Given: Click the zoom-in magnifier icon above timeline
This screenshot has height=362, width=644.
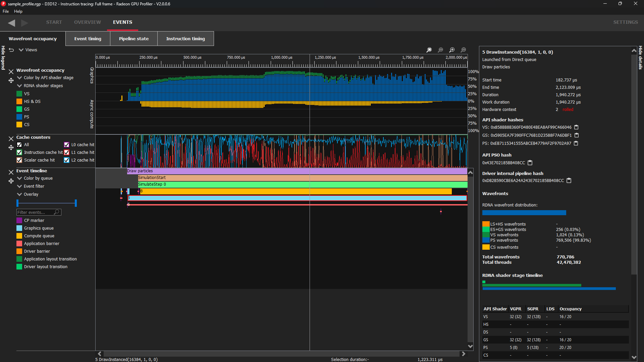Looking at the screenshot, I should [452, 50].
